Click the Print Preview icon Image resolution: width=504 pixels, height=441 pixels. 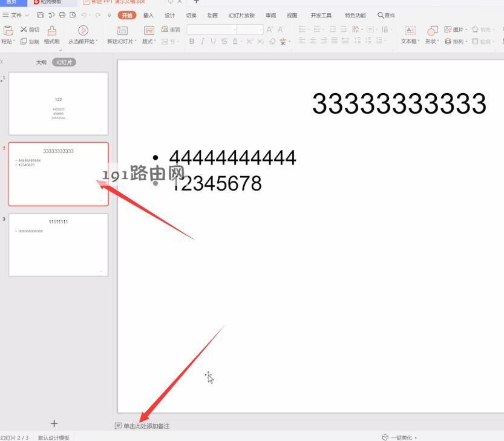pyautogui.click(x=73, y=15)
